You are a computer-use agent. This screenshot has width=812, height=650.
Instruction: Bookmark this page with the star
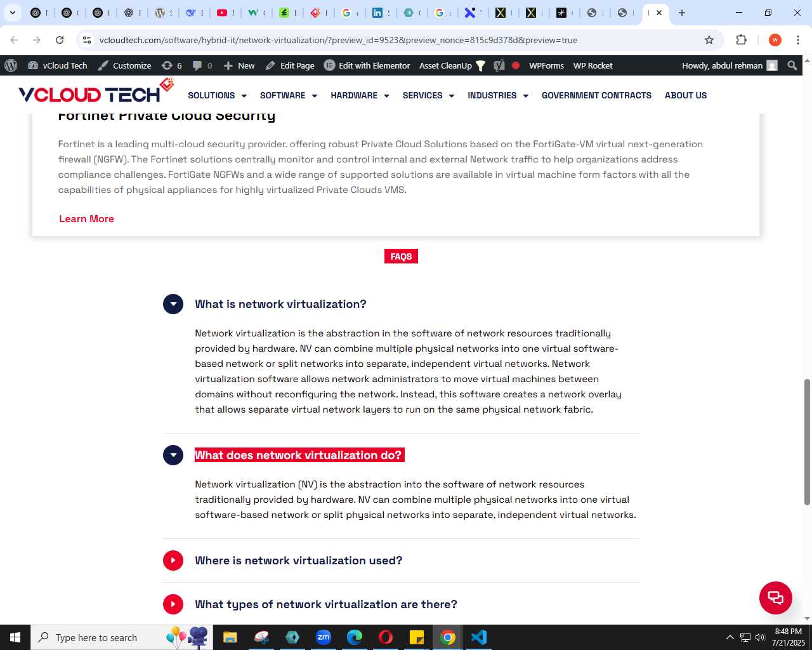(709, 40)
